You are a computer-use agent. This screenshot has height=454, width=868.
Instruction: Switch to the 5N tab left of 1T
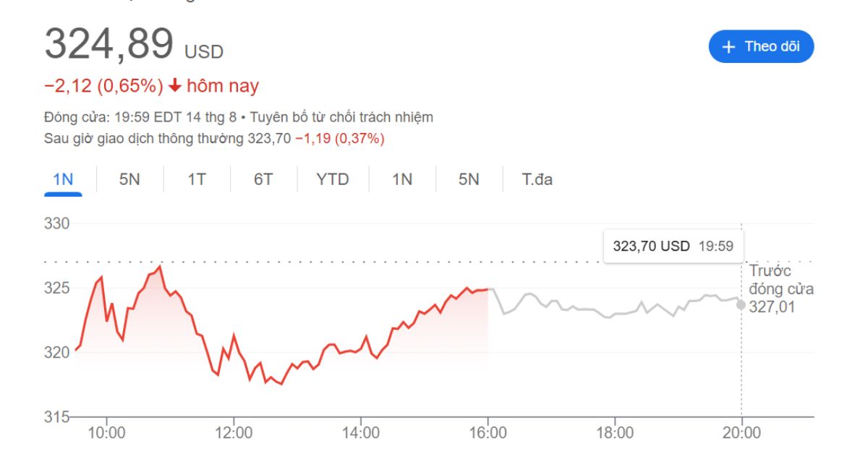pyautogui.click(x=129, y=179)
